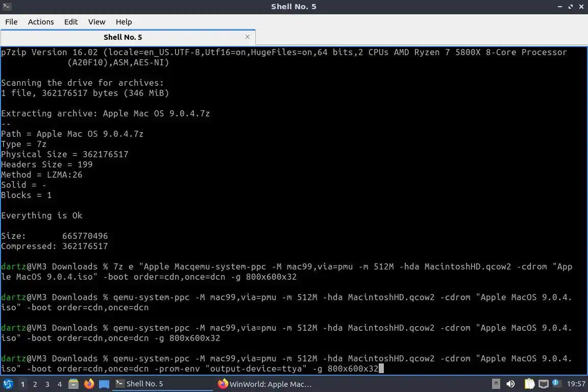Click the 'Method = LZMA:26' line
This screenshot has height=392, width=588.
pos(42,175)
